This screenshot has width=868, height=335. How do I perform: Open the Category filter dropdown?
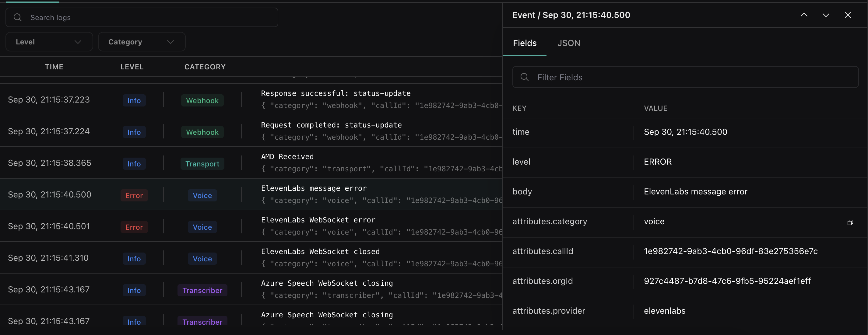142,42
